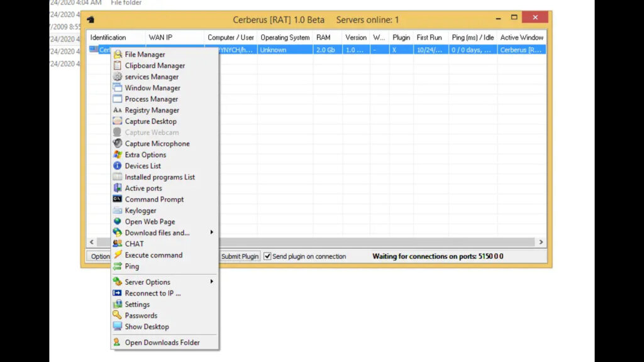The image size is (644, 362).
Task: Click the Active ports icon
Action: click(x=118, y=187)
